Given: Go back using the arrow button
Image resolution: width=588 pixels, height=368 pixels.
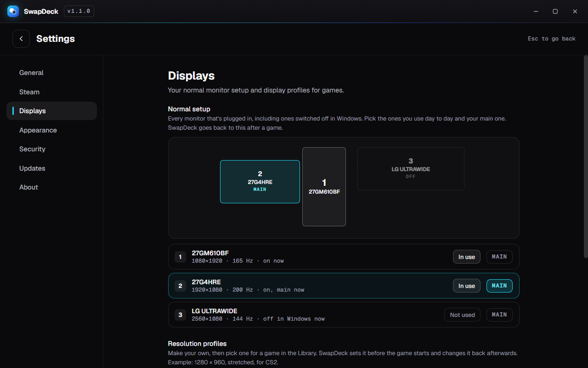Looking at the screenshot, I should tap(21, 39).
